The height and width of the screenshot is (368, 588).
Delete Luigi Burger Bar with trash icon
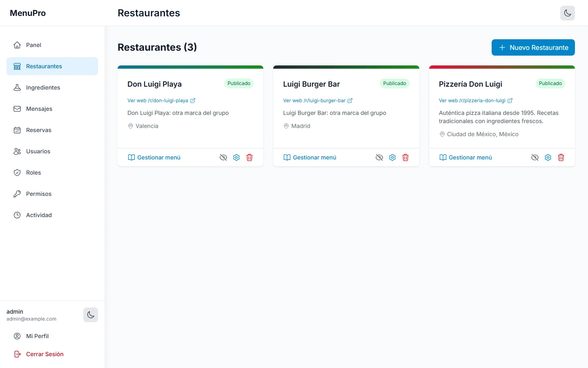point(405,157)
